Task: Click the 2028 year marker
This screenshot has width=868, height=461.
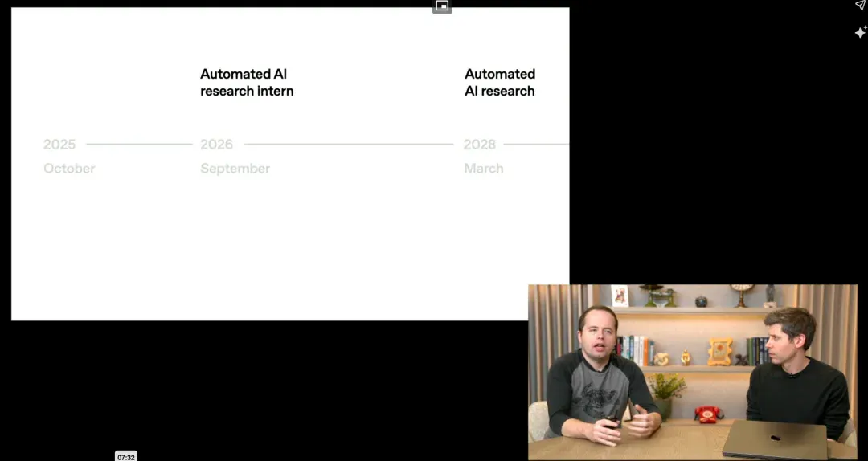Action: coord(479,145)
